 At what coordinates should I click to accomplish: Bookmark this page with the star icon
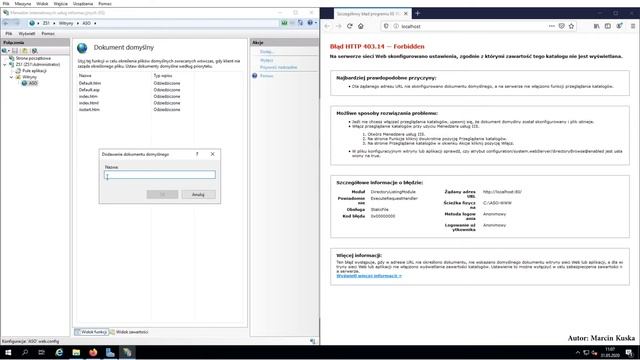pos(571,26)
